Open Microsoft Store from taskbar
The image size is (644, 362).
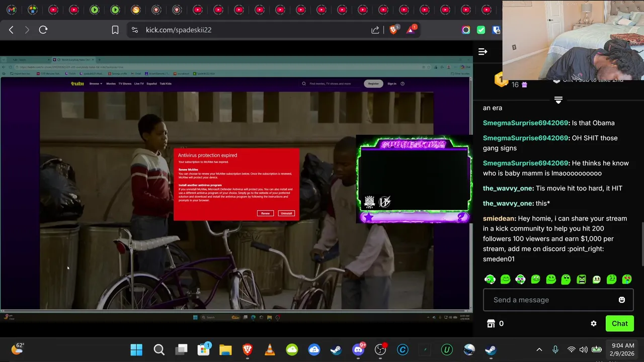point(204,349)
